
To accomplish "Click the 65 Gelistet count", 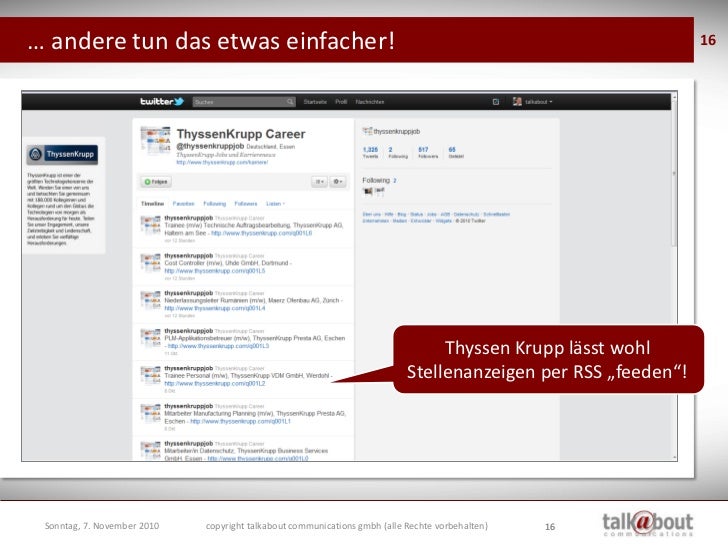I will pyautogui.click(x=456, y=152).
